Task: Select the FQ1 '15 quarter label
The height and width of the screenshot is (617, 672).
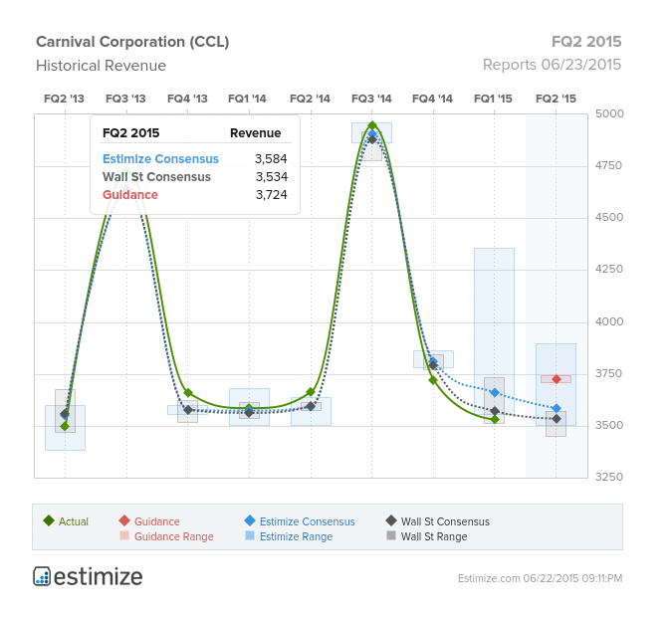Action: pos(493,99)
